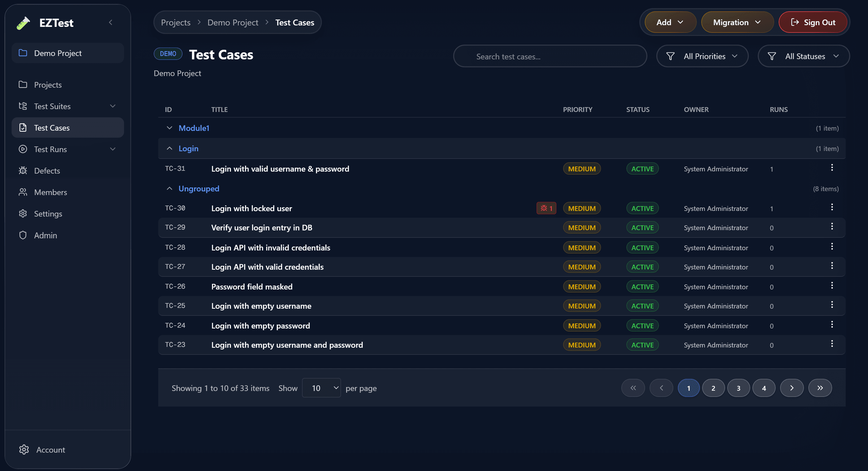Click the defect badge on TC-30

click(x=546, y=208)
